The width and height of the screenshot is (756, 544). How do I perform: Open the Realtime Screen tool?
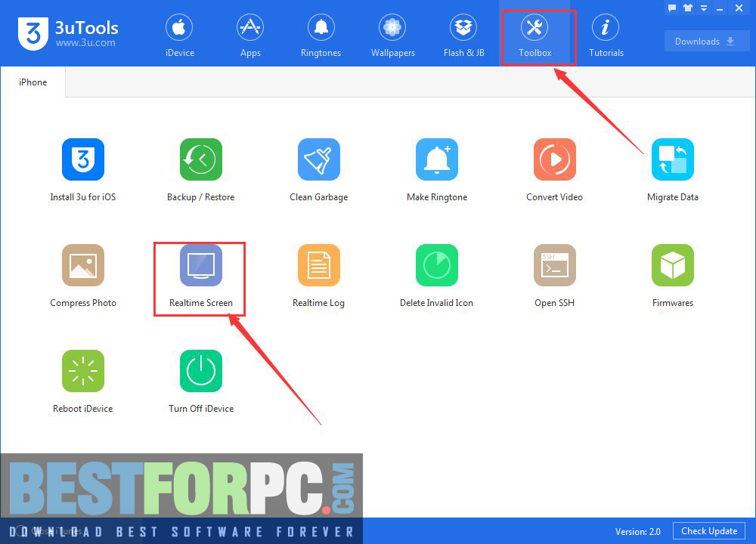pyautogui.click(x=201, y=265)
